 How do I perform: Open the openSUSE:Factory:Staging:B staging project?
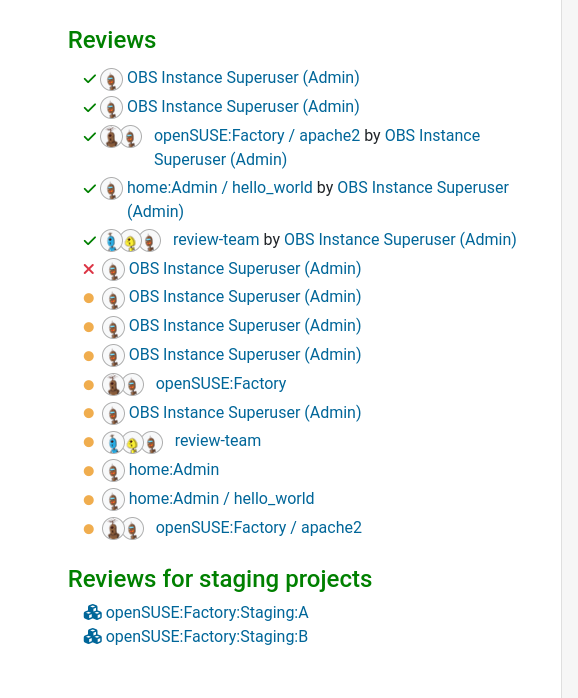coord(207,637)
